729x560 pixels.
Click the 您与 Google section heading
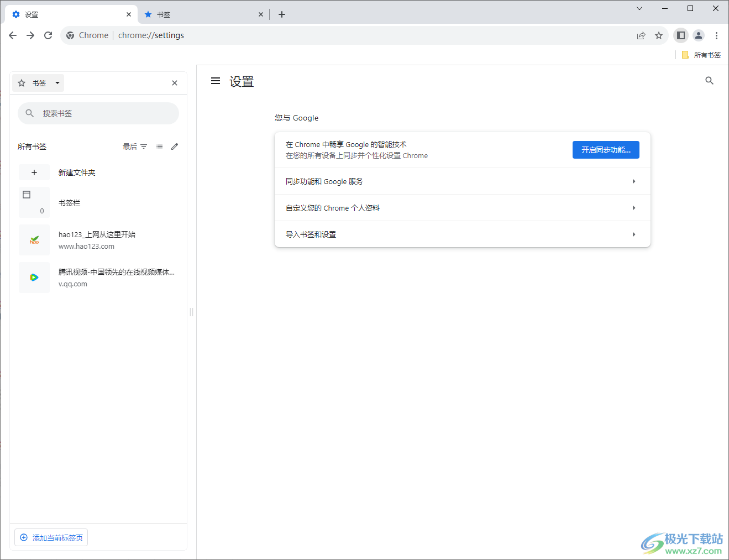click(296, 118)
